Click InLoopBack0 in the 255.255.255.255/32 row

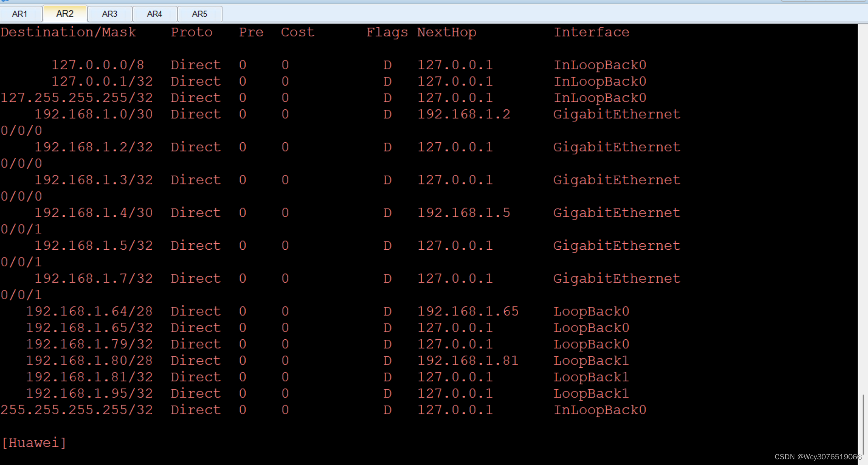click(600, 410)
